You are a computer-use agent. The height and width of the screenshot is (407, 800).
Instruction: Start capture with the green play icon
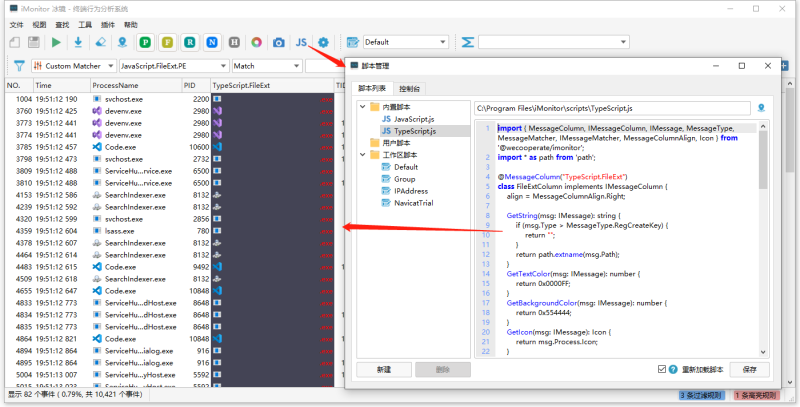coord(56,42)
